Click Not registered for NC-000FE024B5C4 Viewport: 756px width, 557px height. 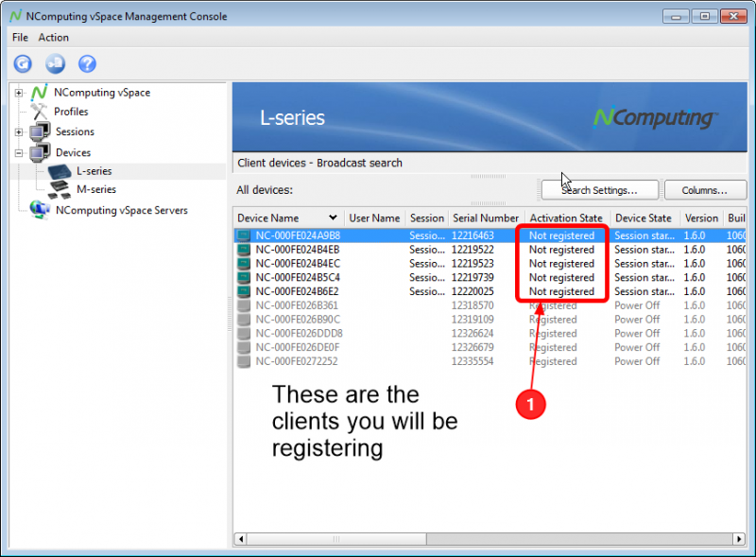tap(561, 277)
